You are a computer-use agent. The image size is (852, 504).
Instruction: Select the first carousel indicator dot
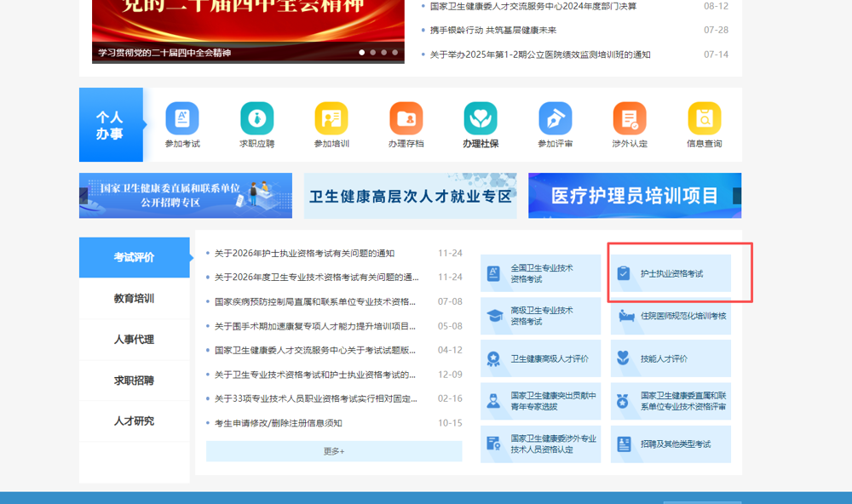(x=362, y=53)
